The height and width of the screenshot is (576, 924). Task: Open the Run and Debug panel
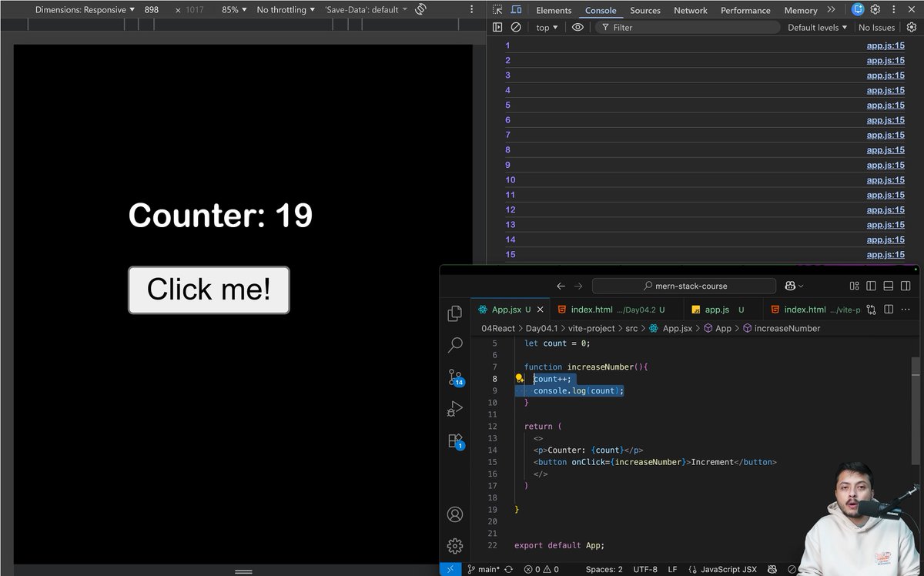[x=454, y=409]
